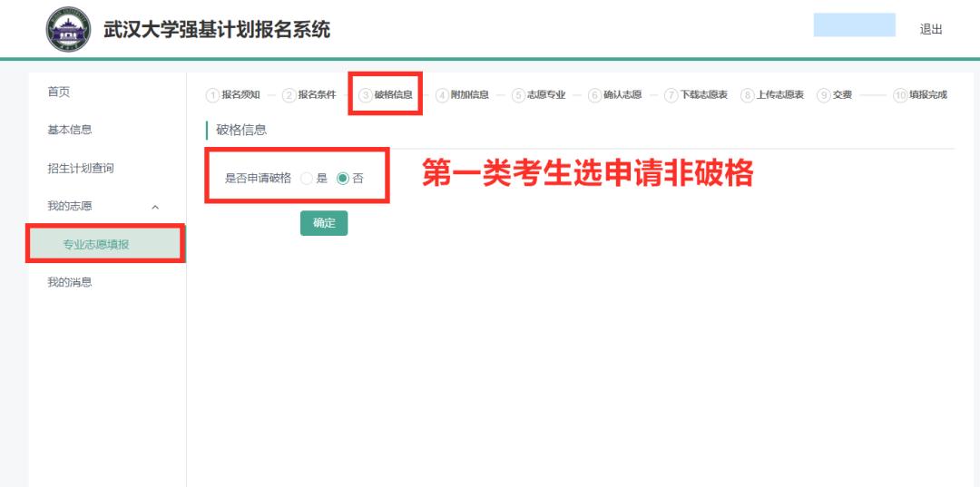This screenshot has height=487, width=980.
Task: Open 我的消息 in the sidebar
Action: tap(69, 282)
